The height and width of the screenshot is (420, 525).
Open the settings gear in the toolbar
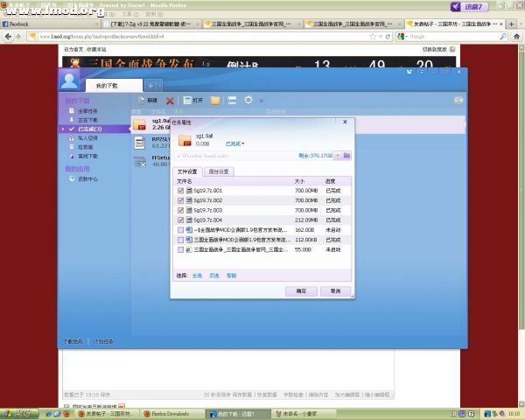point(248,101)
